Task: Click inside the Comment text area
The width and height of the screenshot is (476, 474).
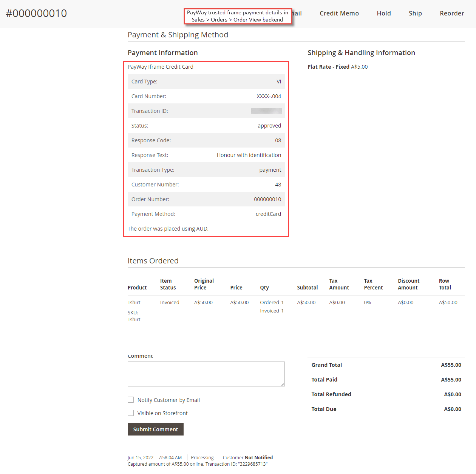Action: (206, 374)
